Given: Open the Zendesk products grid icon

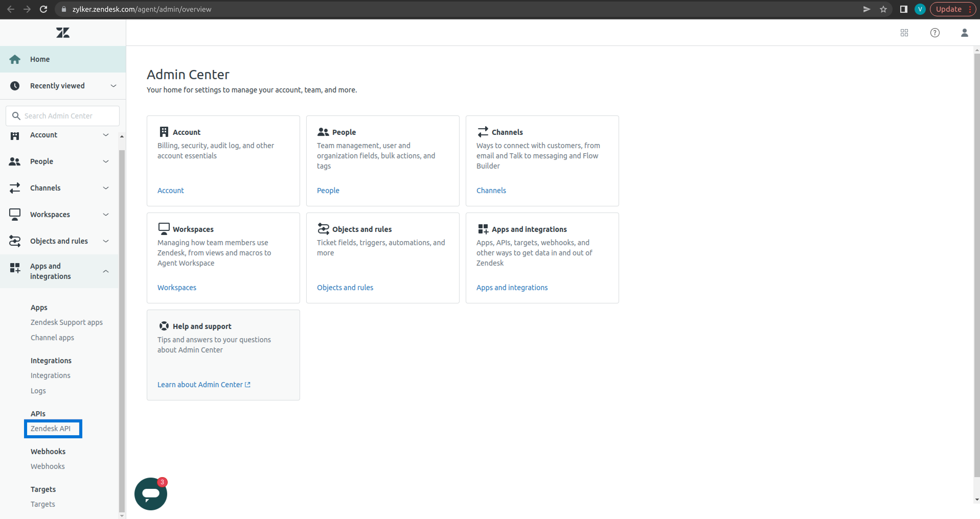Looking at the screenshot, I should (904, 33).
